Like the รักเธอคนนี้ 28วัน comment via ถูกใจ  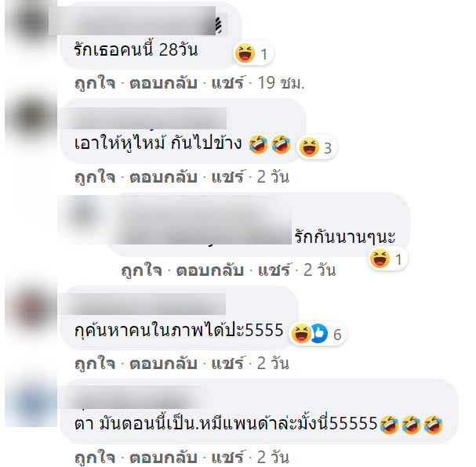pos(95,83)
